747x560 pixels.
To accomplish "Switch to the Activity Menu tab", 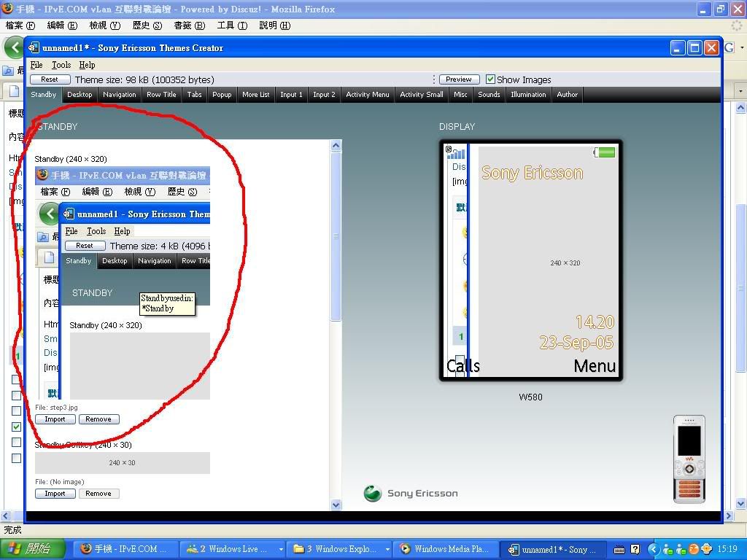I will pos(367,95).
